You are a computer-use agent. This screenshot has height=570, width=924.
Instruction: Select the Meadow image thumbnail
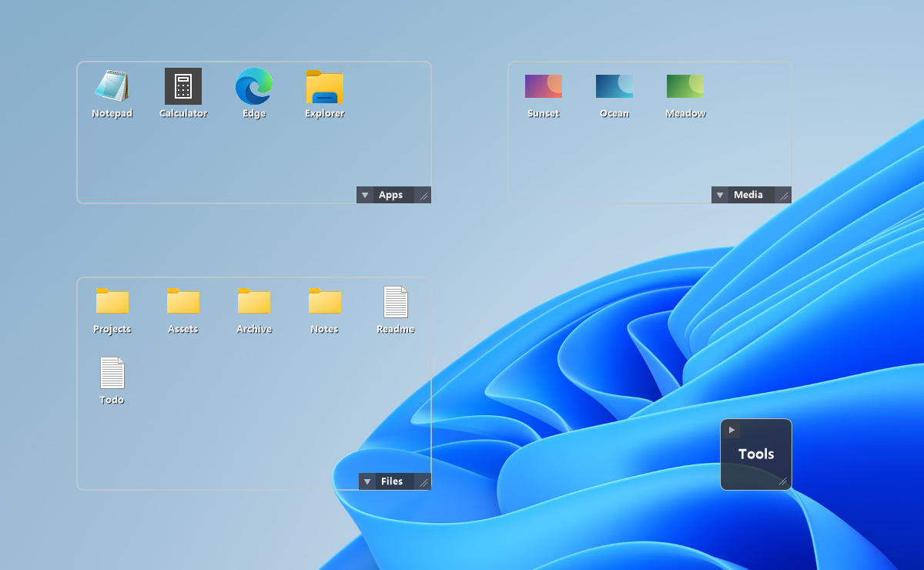click(685, 86)
